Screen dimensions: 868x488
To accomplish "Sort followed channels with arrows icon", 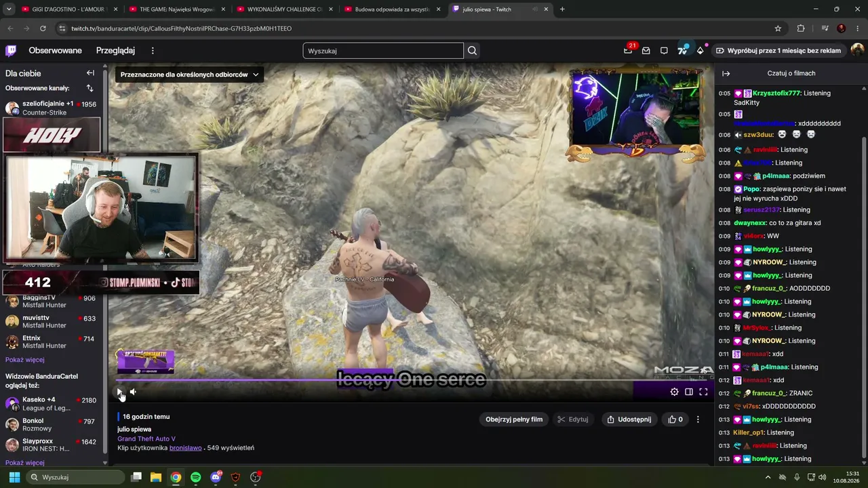I will click(90, 88).
